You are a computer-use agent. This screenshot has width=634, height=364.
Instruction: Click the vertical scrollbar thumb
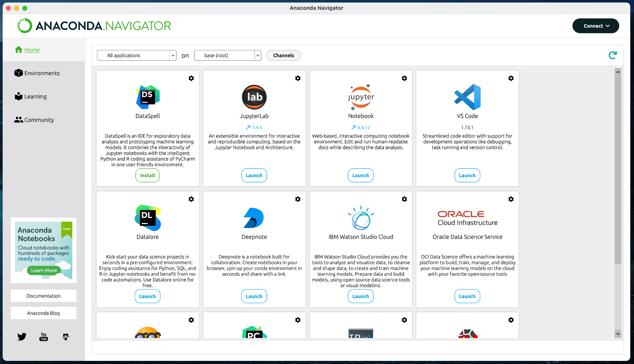(x=618, y=170)
